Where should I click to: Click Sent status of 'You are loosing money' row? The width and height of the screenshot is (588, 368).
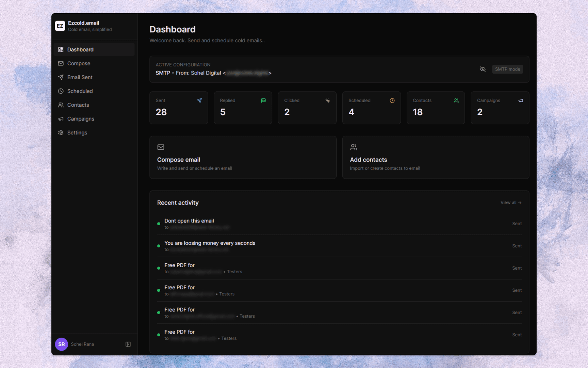point(517,246)
